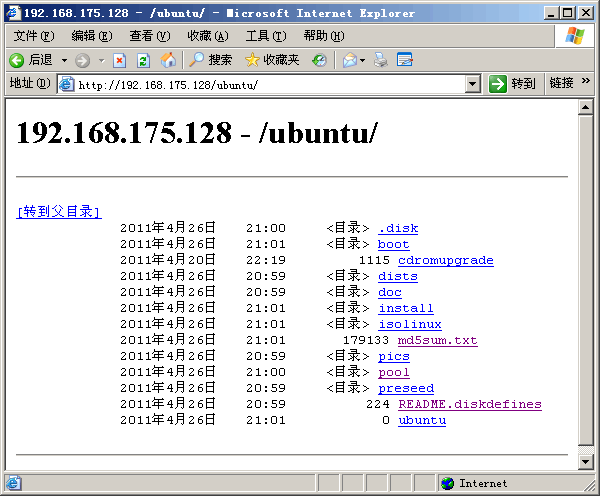Close the Internet Explorer window

585,13
